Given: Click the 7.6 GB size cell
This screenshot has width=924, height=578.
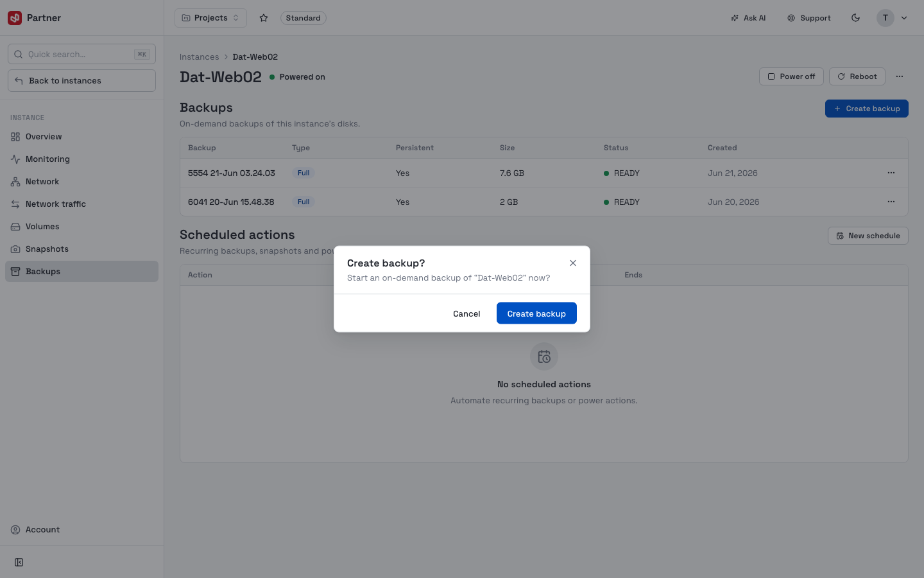Looking at the screenshot, I should tap(512, 173).
